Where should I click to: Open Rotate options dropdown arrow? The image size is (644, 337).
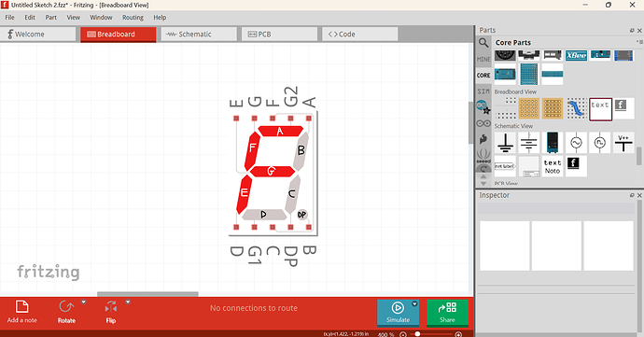[x=84, y=302]
